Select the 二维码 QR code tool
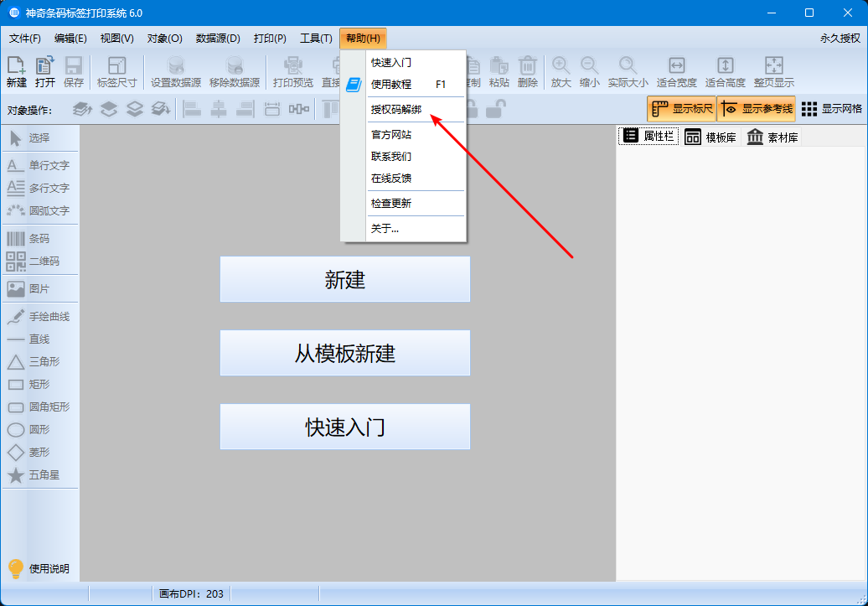 click(x=40, y=261)
